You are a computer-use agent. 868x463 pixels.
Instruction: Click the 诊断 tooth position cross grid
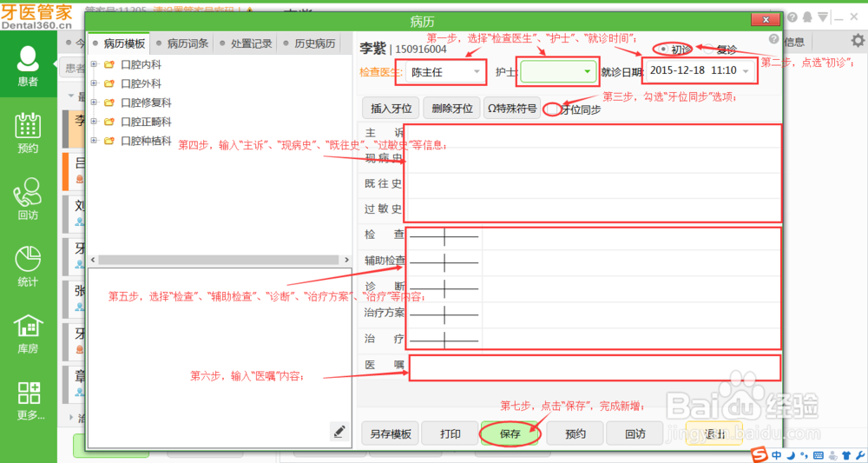444,288
